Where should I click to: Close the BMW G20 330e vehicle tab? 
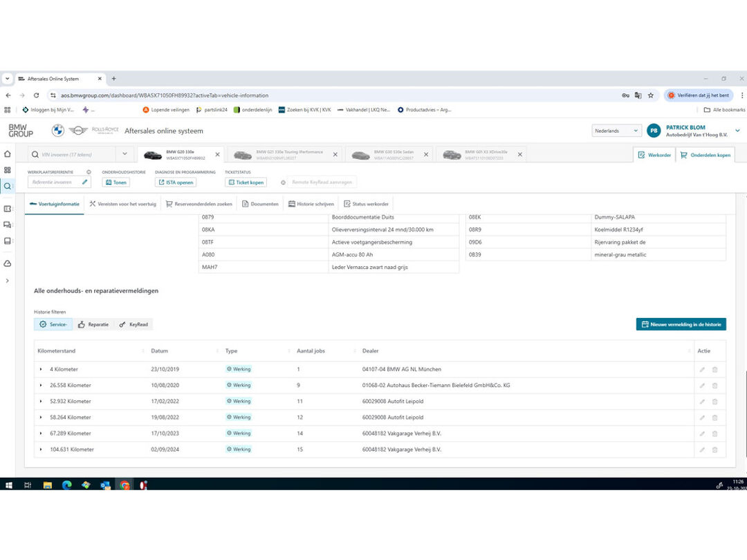(217, 155)
